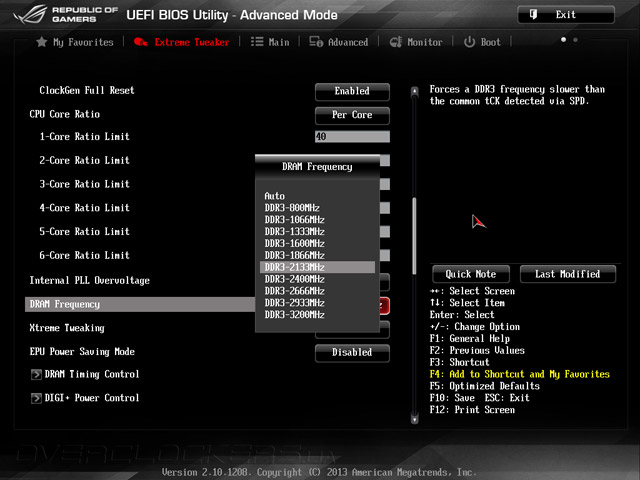Open ClockGen Full Reset Enabled dropdown
Image resolution: width=640 pixels, height=480 pixels.
(x=352, y=91)
